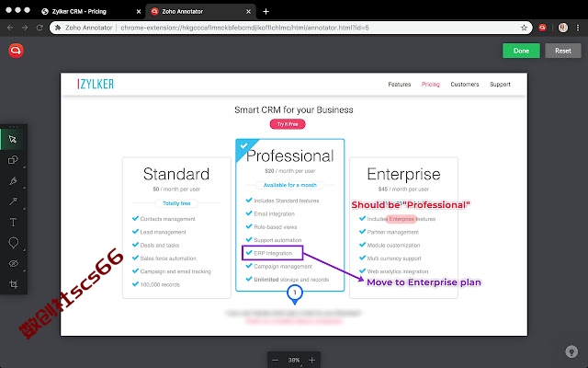Click the Try it Free button in screenshot

(x=288, y=124)
